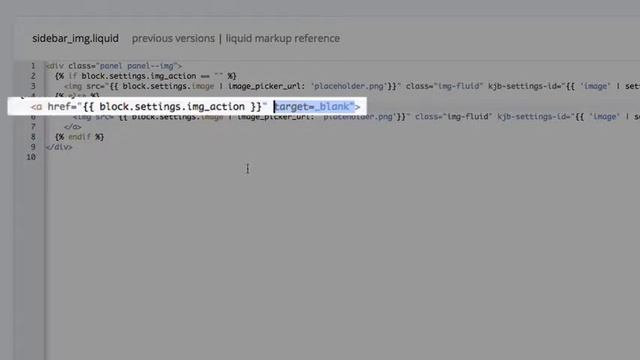Open the liquid markup reference link
This screenshot has height=360, width=640.
click(283, 38)
